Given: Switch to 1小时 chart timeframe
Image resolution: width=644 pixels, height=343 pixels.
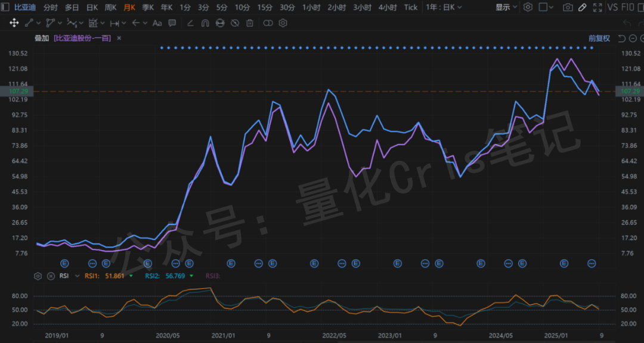Looking at the screenshot, I should (x=312, y=7).
